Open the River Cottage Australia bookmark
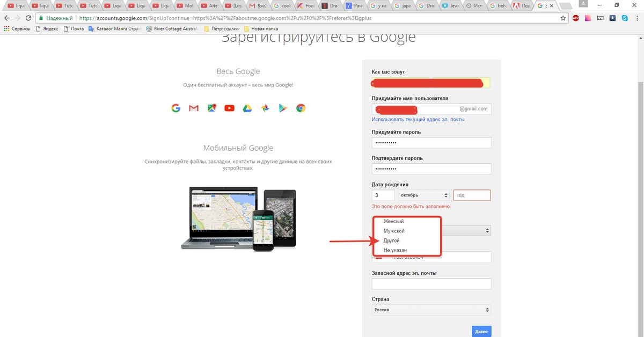Image resolution: width=644 pixels, height=337 pixels. tap(172, 28)
